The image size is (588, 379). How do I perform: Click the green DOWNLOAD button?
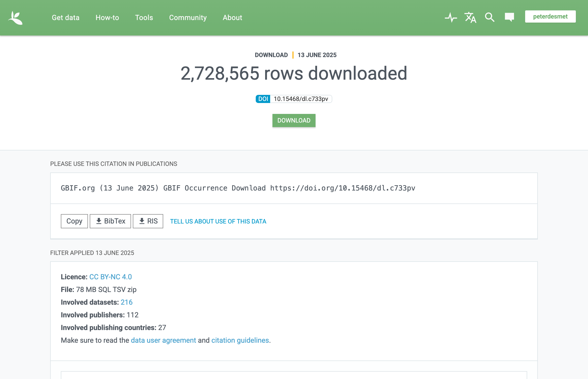click(294, 120)
